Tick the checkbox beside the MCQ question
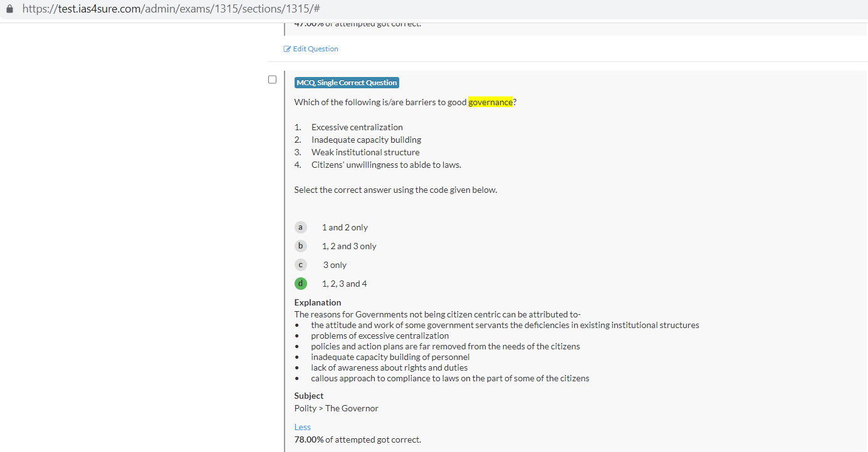The image size is (868, 452). tap(272, 80)
